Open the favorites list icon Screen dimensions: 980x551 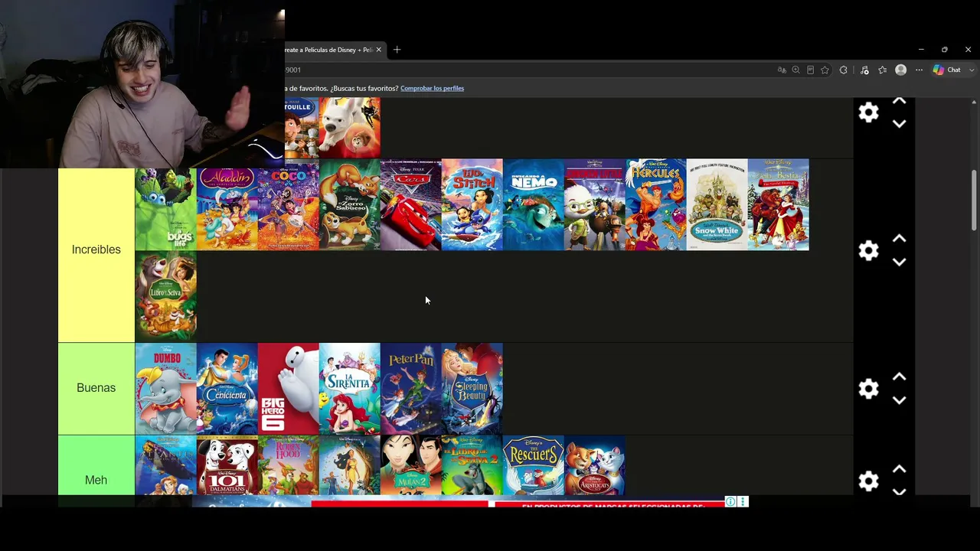coord(883,70)
